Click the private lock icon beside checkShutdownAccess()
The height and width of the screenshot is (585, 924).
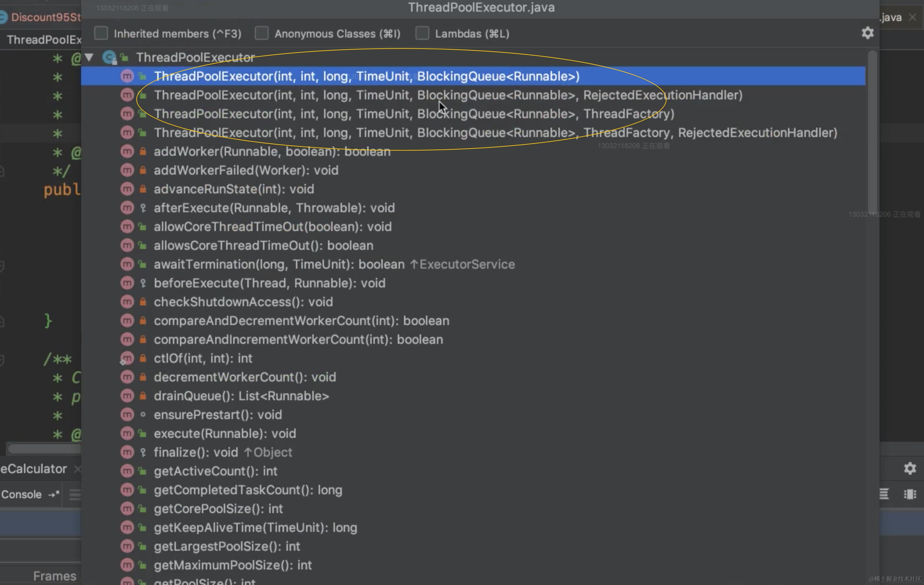click(143, 302)
